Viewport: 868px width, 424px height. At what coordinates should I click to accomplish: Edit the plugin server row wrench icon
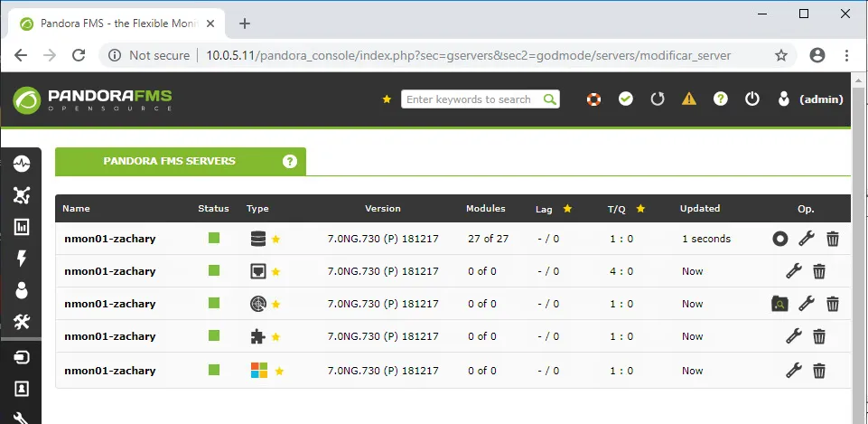[794, 336]
